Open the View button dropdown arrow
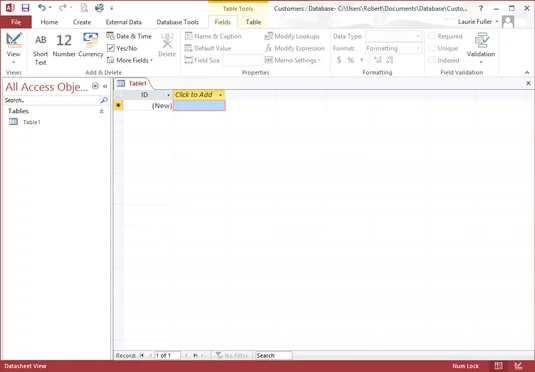The image size is (535, 372). (x=14, y=62)
